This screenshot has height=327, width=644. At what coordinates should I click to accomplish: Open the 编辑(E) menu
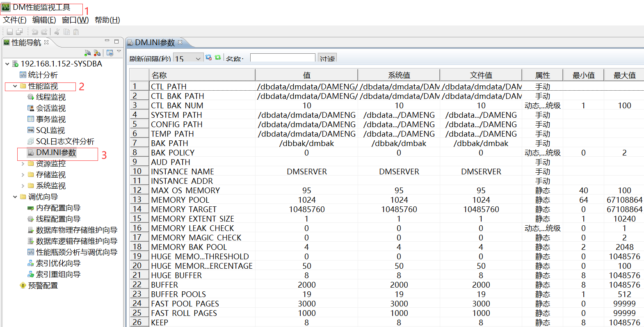[x=44, y=20]
